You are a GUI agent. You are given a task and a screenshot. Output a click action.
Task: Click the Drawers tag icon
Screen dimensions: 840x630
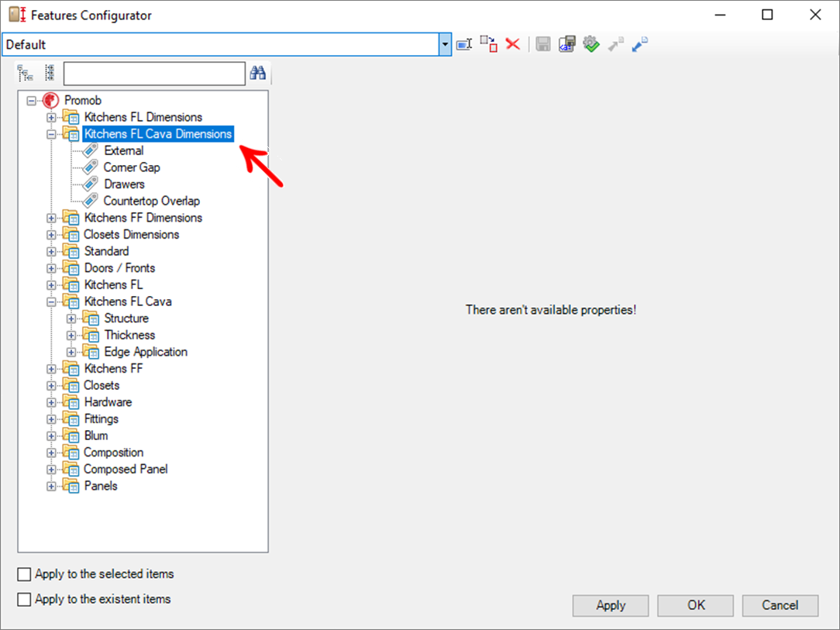click(90, 184)
